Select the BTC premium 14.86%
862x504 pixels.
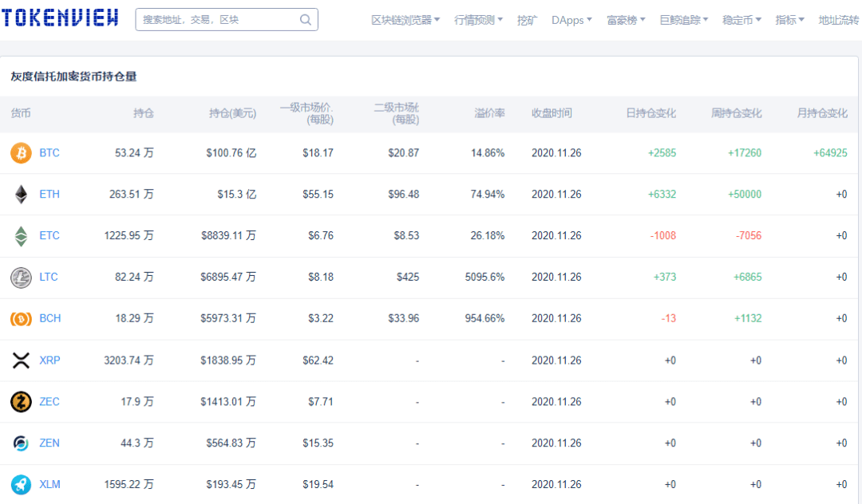tap(488, 153)
